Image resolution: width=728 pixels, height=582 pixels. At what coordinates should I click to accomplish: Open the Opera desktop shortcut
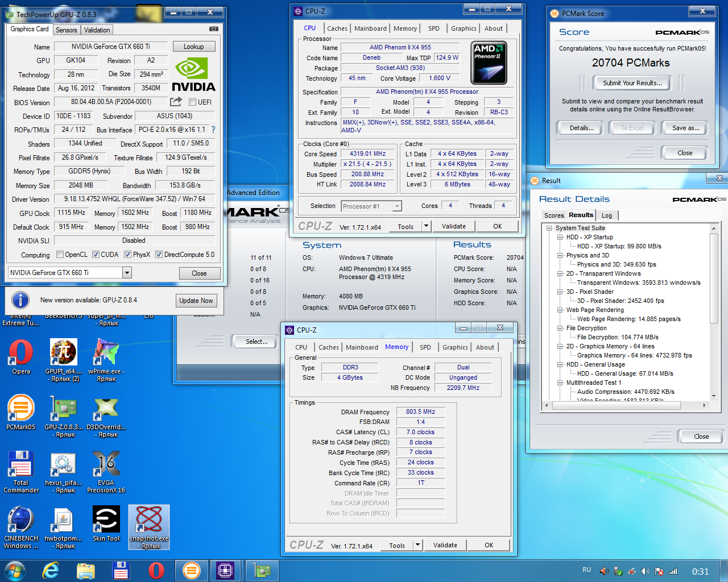[21, 357]
